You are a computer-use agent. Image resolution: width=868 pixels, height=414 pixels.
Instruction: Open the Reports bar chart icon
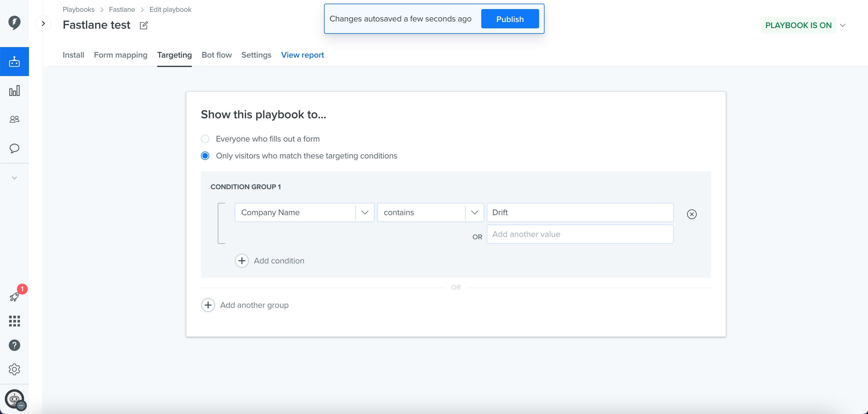click(14, 91)
